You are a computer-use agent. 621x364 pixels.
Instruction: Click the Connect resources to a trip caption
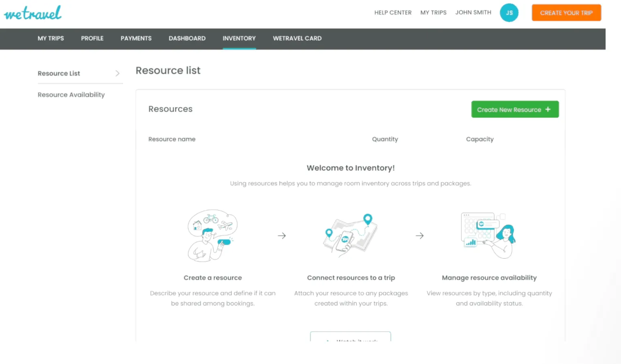[x=351, y=278]
